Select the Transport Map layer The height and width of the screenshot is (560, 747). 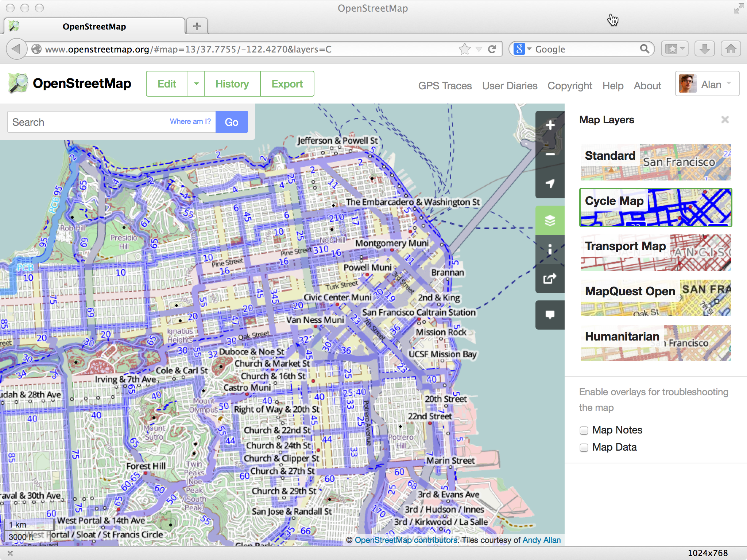point(655,253)
